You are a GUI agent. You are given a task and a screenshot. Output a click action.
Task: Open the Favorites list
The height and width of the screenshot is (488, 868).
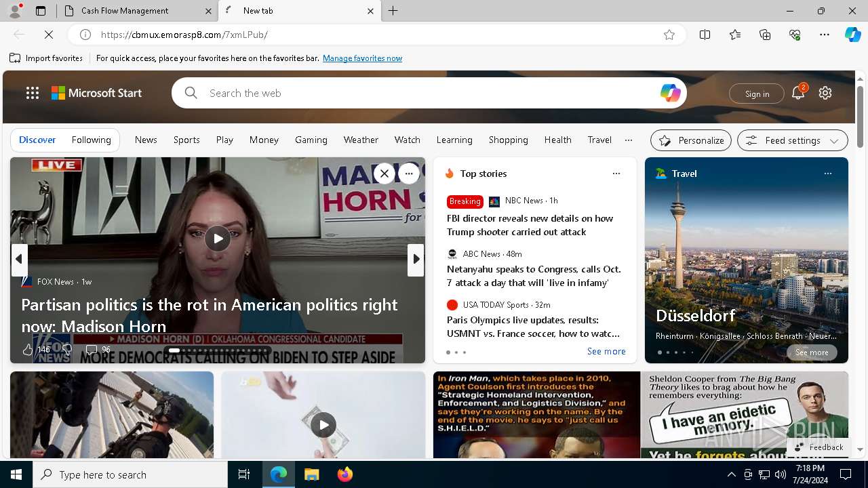click(735, 35)
